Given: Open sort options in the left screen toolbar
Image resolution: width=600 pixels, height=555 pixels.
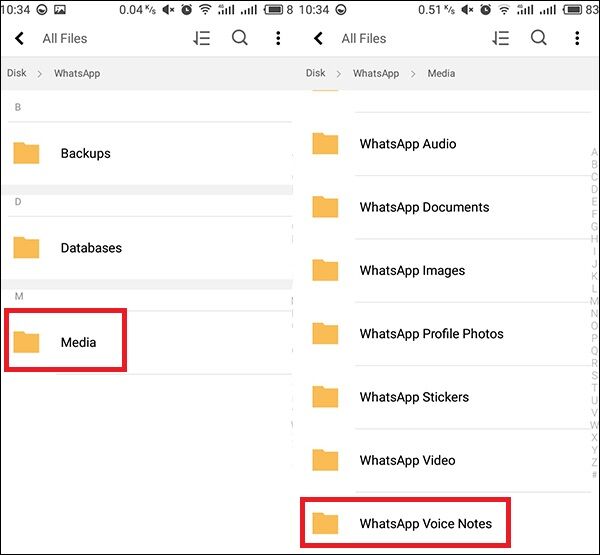Looking at the screenshot, I should 201,38.
